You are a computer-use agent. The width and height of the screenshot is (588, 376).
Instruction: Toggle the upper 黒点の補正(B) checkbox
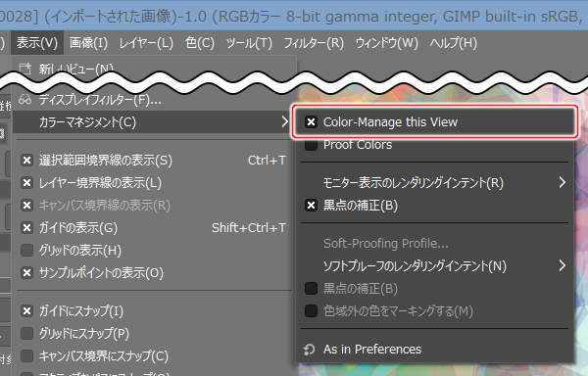tap(311, 206)
